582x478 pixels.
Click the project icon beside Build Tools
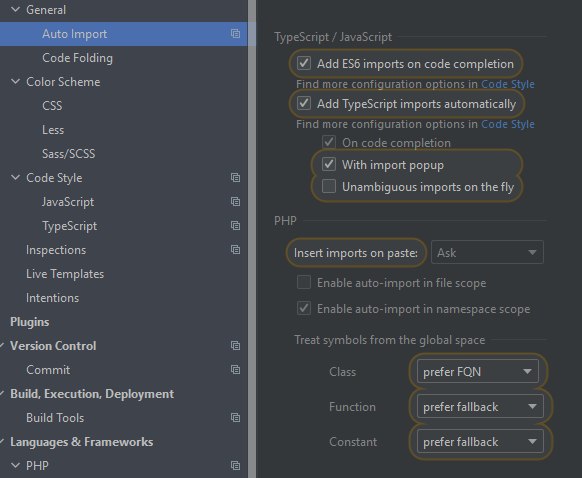click(x=235, y=418)
